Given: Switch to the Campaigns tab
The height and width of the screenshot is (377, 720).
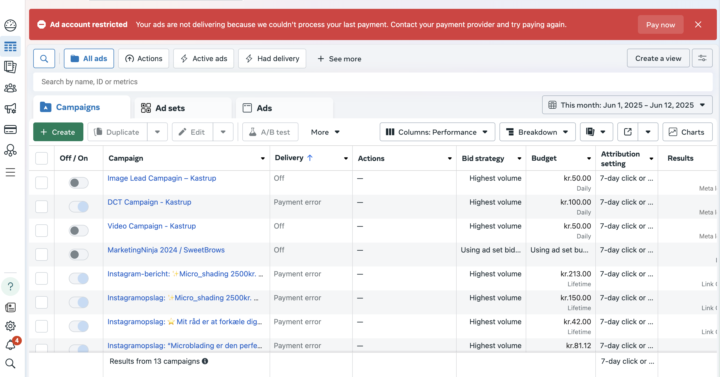Looking at the screenshot, I should (82, 107).
